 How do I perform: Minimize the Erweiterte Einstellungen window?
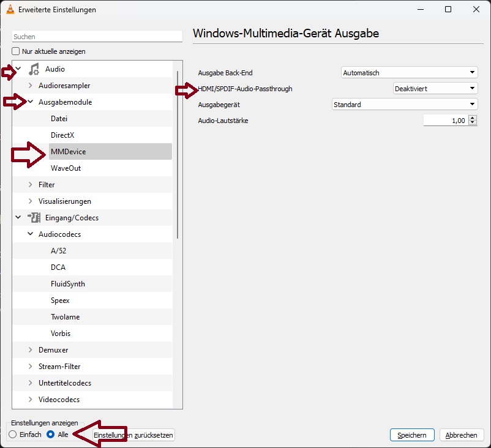pyautogui.click(x=421, y=9)
